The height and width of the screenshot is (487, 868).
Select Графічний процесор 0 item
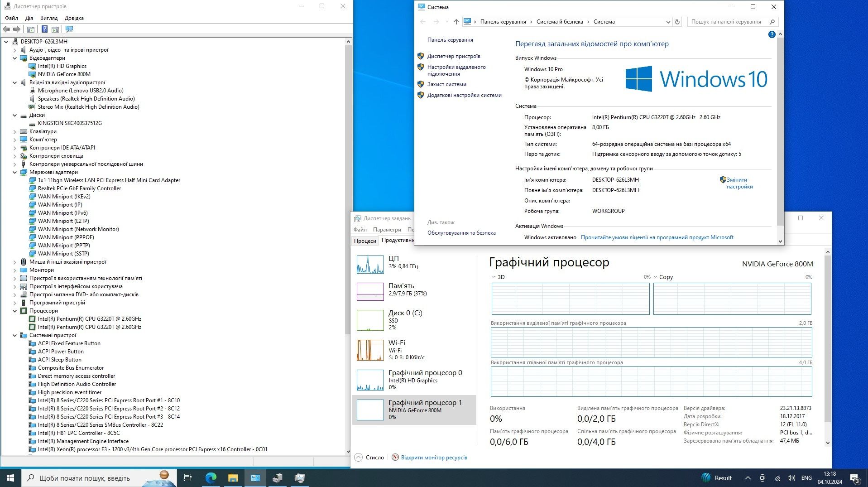[414, 380]
